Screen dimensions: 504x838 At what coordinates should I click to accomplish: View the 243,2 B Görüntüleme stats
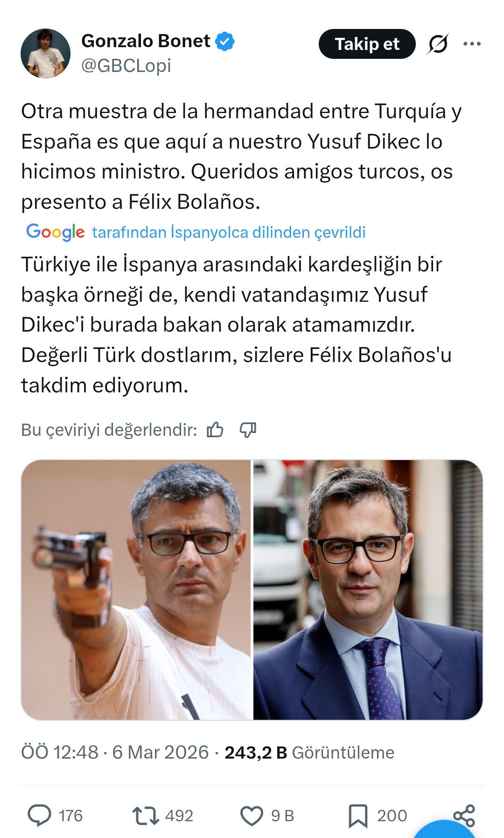point(309,753)
